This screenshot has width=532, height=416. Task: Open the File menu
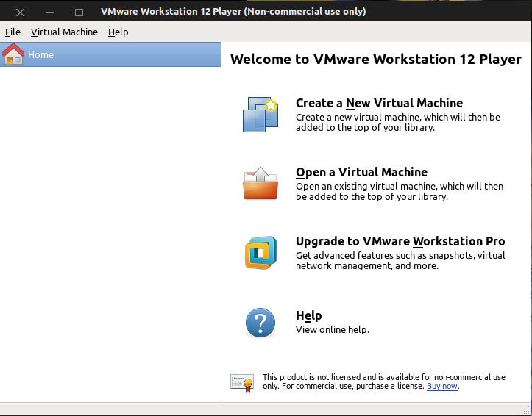click(x=13, y=32)
